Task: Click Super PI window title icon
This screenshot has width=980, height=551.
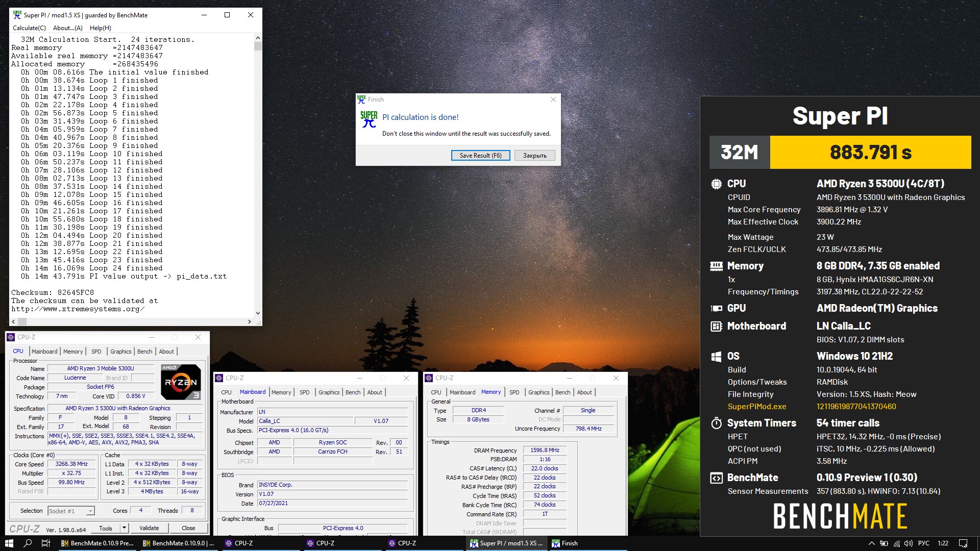Action: (17, 15)
